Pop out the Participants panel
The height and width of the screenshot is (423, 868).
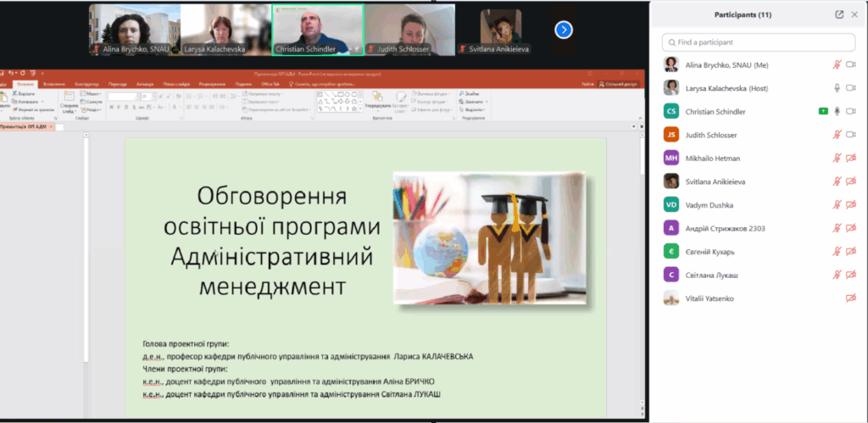(839, 14)
